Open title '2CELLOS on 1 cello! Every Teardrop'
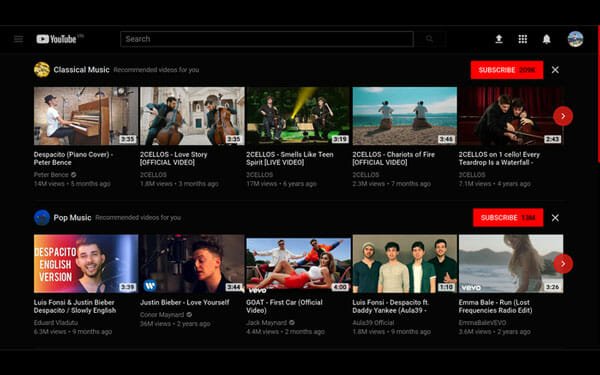 (499, 158)
